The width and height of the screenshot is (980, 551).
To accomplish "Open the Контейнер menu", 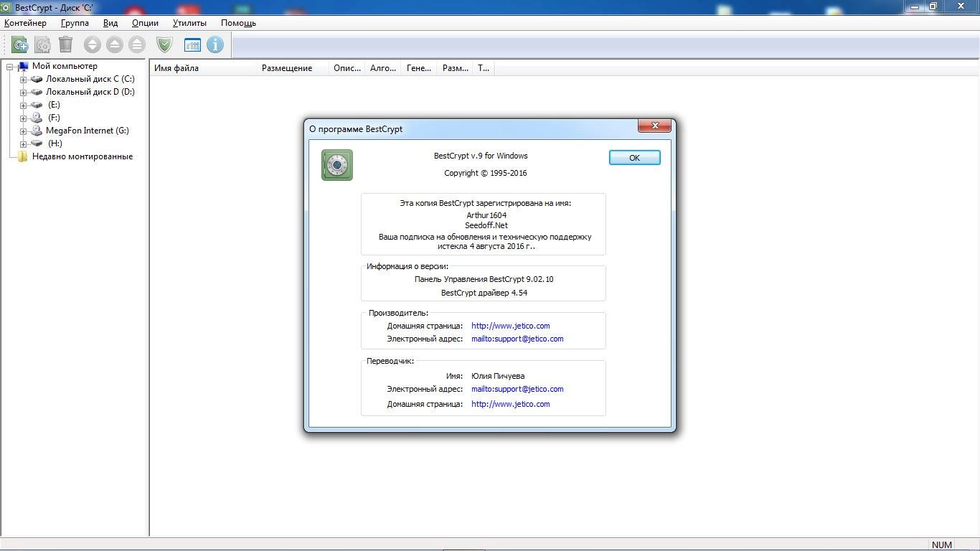I will point(25,23).
